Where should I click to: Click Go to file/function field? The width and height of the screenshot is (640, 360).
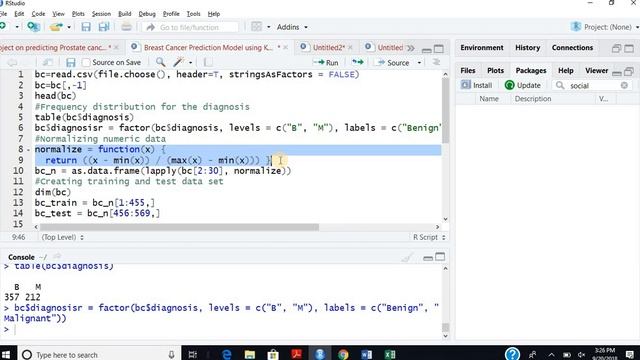click(191, 27)
